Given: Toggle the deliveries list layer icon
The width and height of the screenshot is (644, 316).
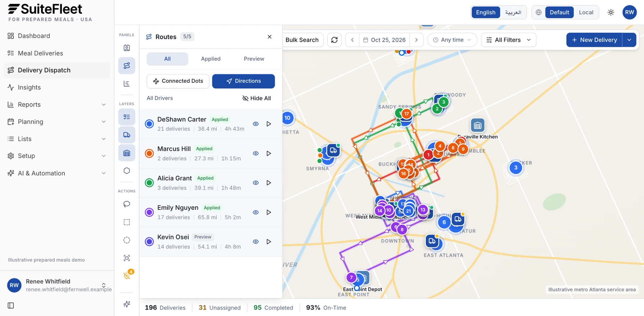Looking at the screenshot, I should [x=127, y=117].
